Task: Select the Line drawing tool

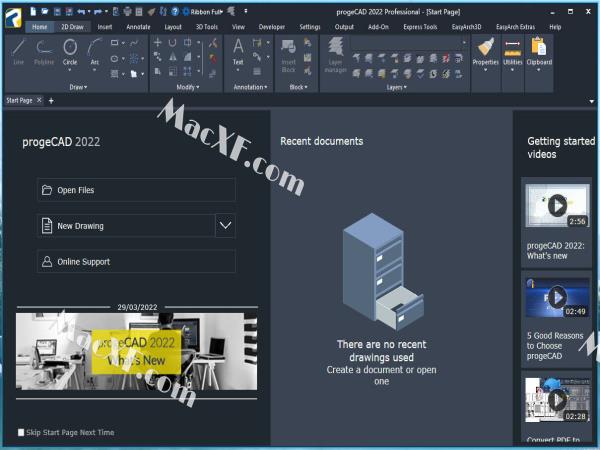Action: (18, 52)
